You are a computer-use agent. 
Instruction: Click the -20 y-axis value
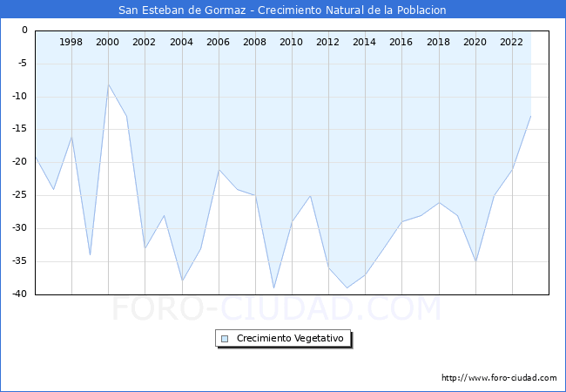click(x=19, y=162)
